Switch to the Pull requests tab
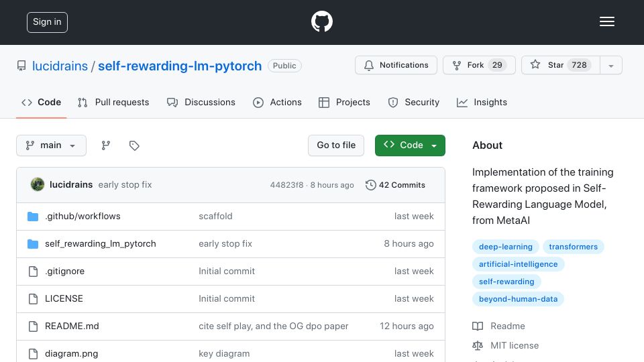The height and width of the screenshot is (362, 644). click(x=113, y=102)
